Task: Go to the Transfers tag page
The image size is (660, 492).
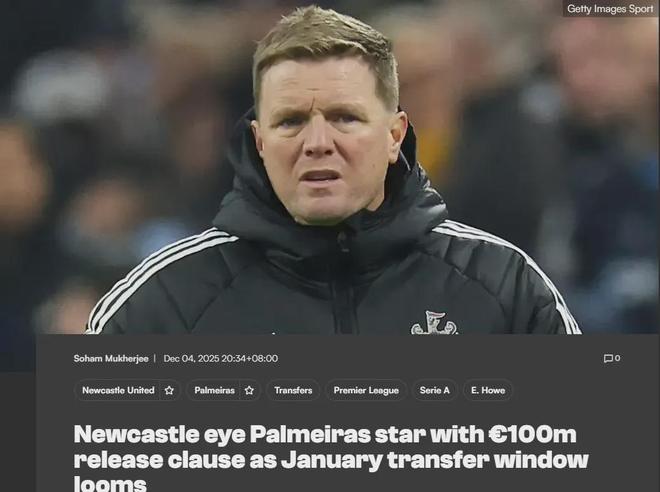Action: pos(293,391)
